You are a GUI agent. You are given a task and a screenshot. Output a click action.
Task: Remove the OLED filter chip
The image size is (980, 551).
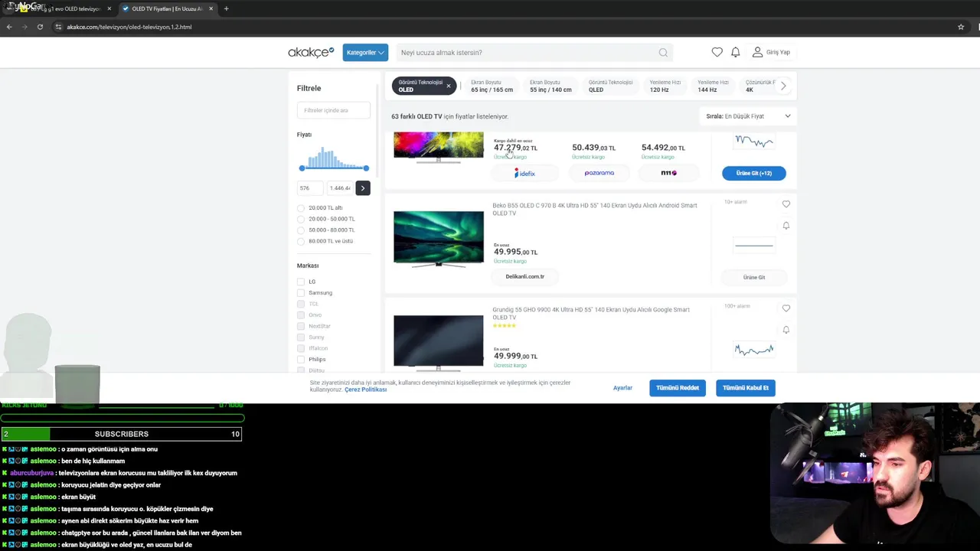(x=449, y=86)
